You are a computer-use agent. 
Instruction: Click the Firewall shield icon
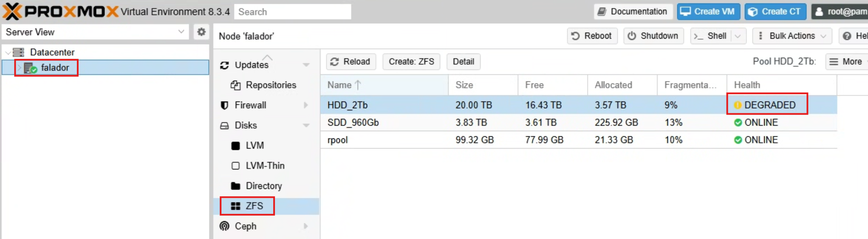224,105
